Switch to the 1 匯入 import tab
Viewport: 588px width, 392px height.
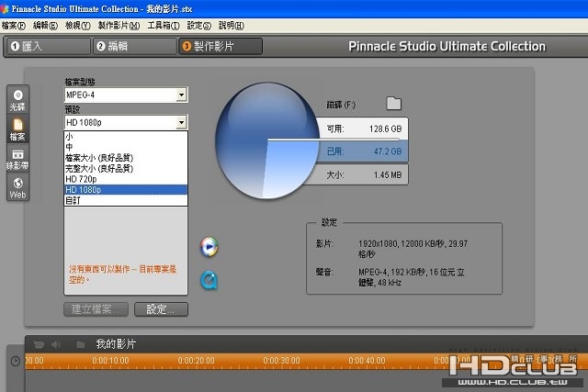coord(49,47)
